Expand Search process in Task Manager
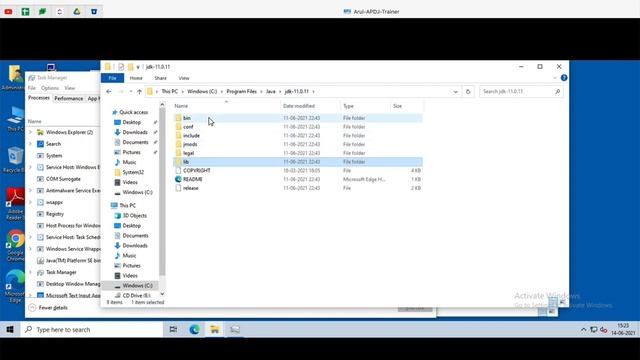The height and width of the screenshot is (360, 640). (30, 144)
